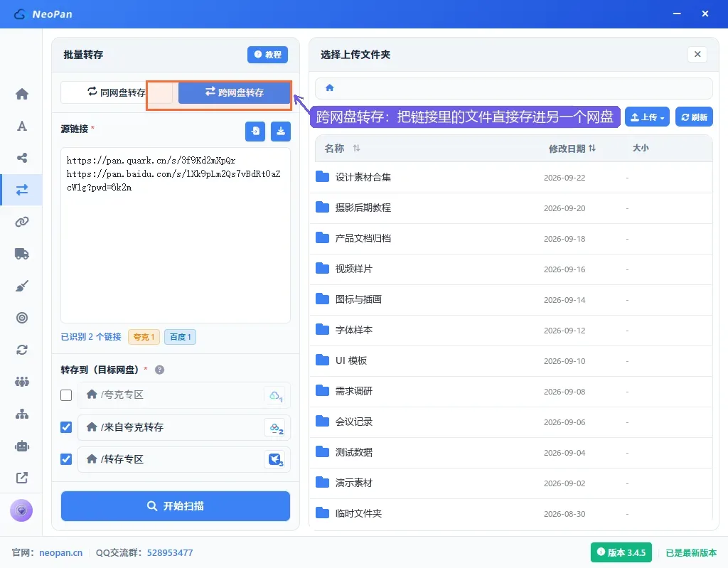
Task: Open the sync refresh sidebar icon
Action: tap(22, 350)
